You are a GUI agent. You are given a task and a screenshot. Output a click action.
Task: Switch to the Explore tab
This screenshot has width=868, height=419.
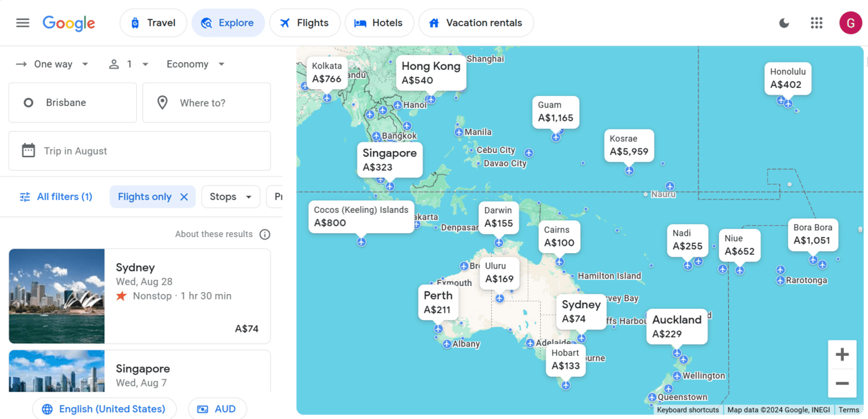click(x=228, y=23)
